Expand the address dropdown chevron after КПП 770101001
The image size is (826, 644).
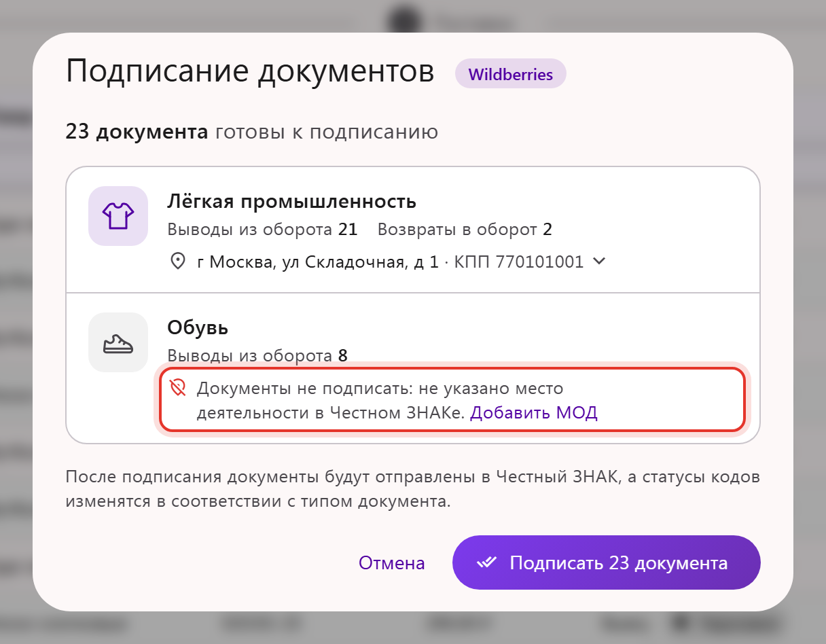pyautogui.click(x=599, y=262)
